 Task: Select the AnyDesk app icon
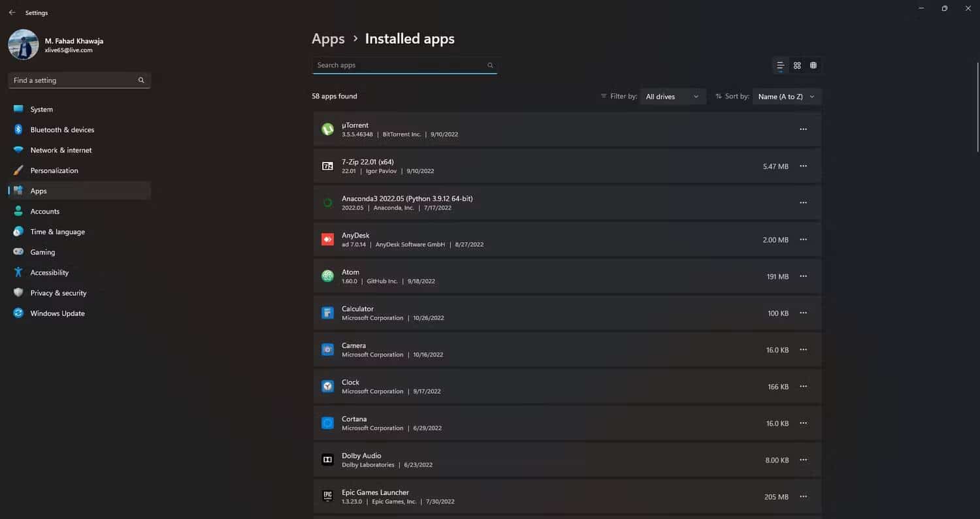[x=327, y=239]
